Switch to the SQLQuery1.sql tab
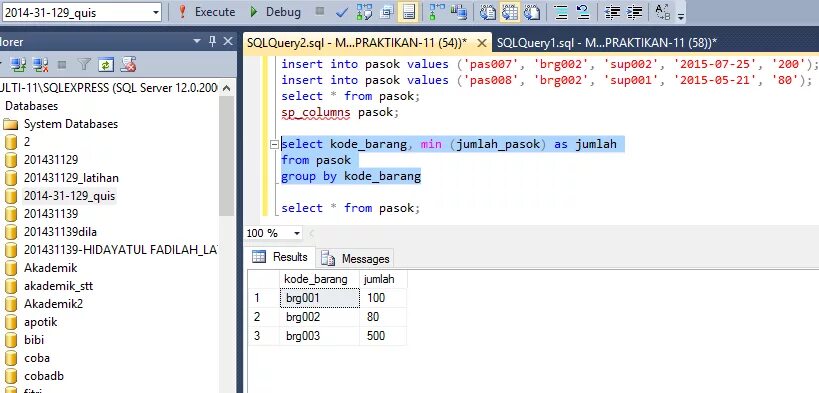Viewport: 819px width, 393px height. [607, 43]
